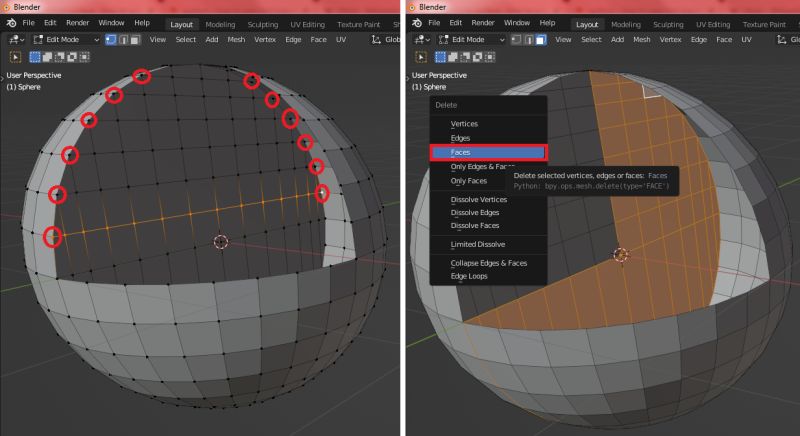
Task: Click transform orientation icon in right window
Action: point(782,39)
